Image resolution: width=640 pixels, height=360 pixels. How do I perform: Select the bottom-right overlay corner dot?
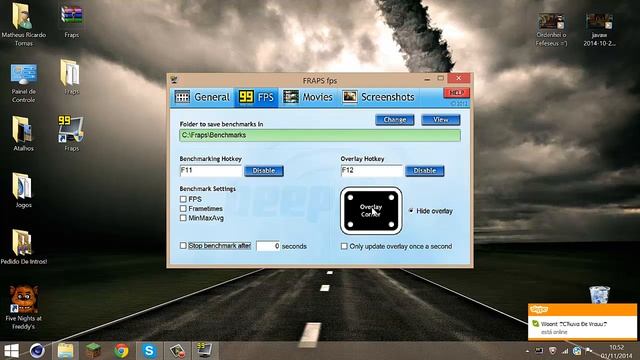391,224
